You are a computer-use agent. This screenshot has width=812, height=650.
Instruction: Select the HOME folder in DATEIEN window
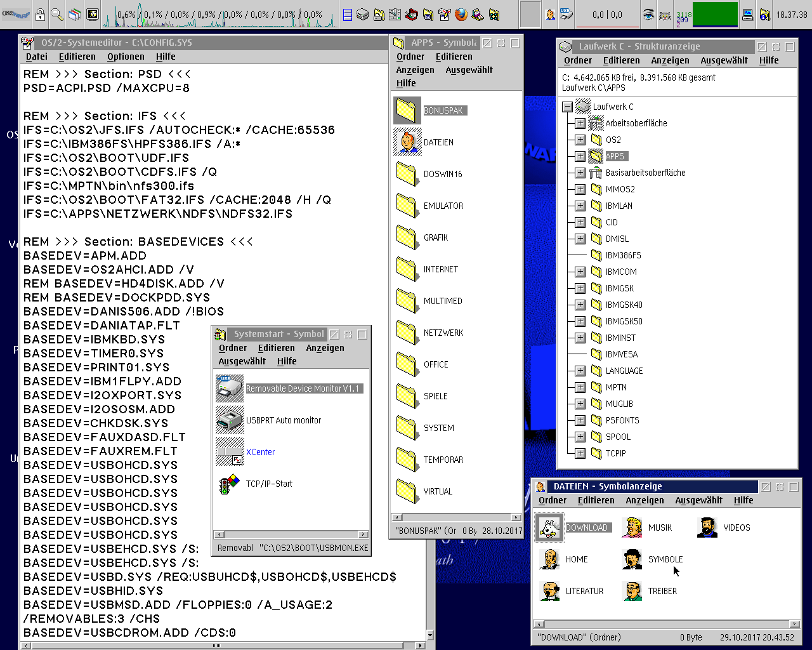549,559
